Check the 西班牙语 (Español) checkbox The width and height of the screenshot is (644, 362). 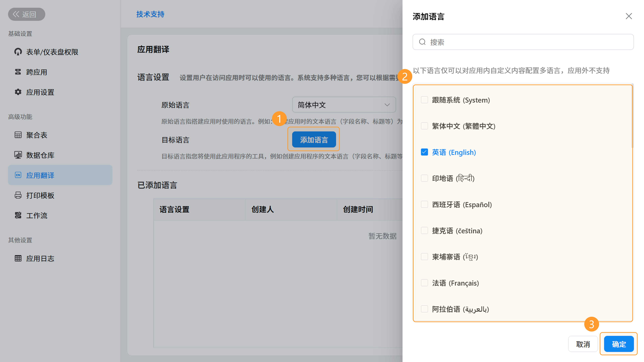(424, 204)
